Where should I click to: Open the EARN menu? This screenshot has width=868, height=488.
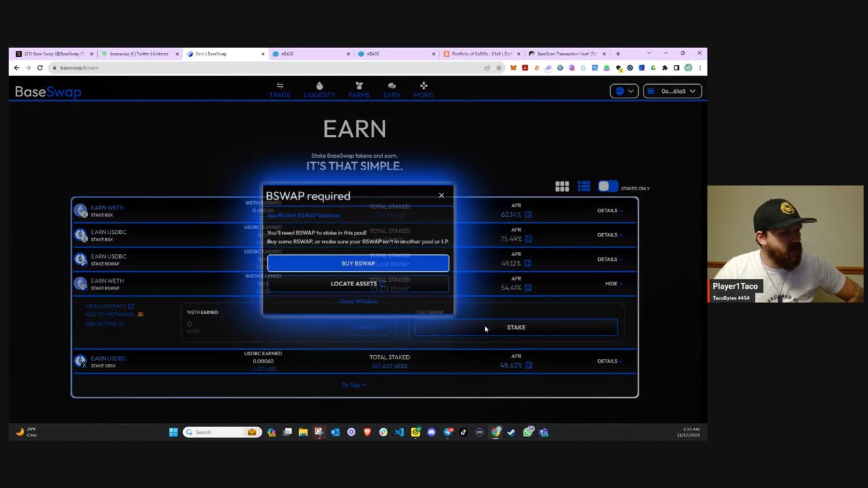coord(391,90)
